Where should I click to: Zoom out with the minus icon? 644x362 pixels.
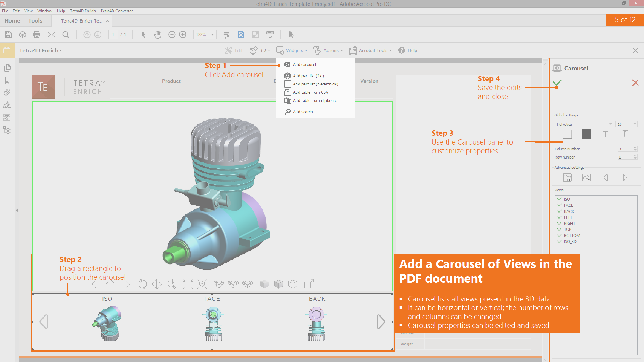(x=172, y=34)
